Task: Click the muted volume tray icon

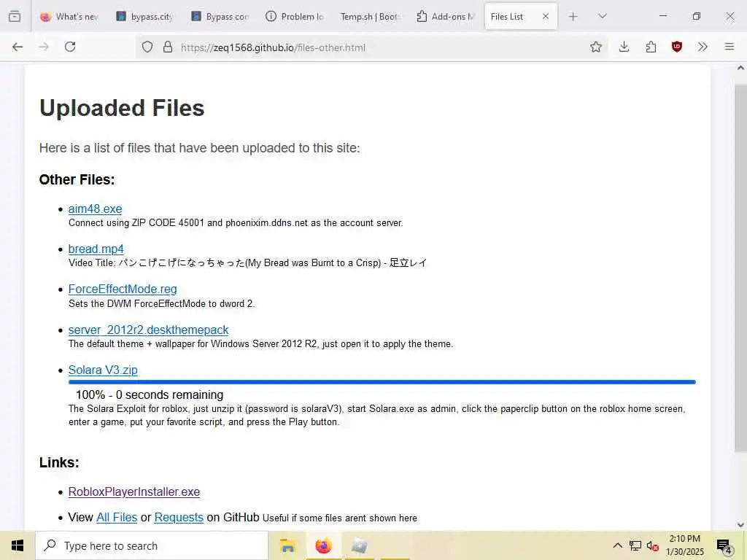Action: click(653, 546)
